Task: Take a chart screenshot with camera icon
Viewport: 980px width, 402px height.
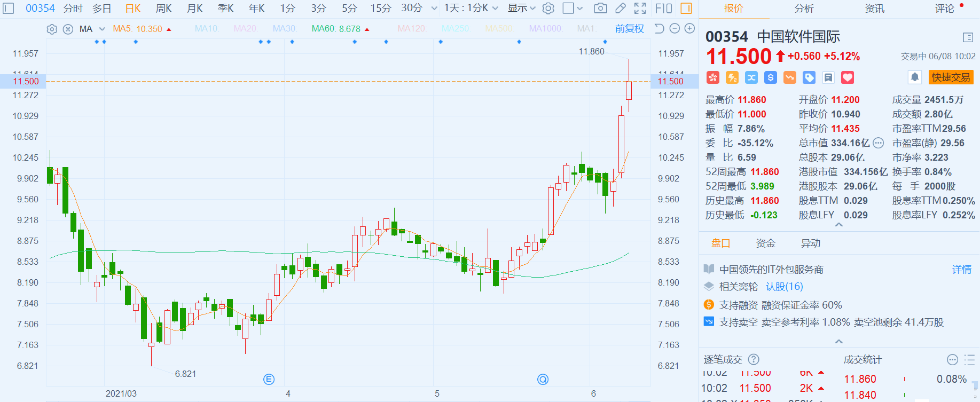Action: point(600,8)
